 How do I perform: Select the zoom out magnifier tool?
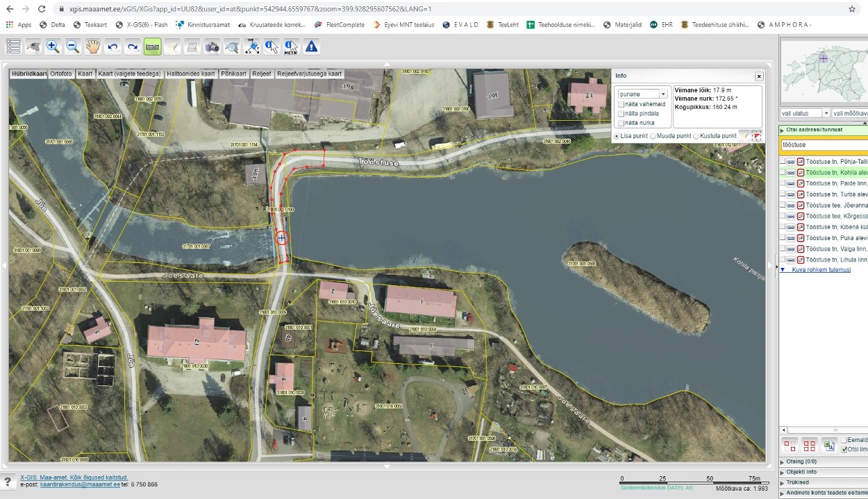tap(72, 46)
